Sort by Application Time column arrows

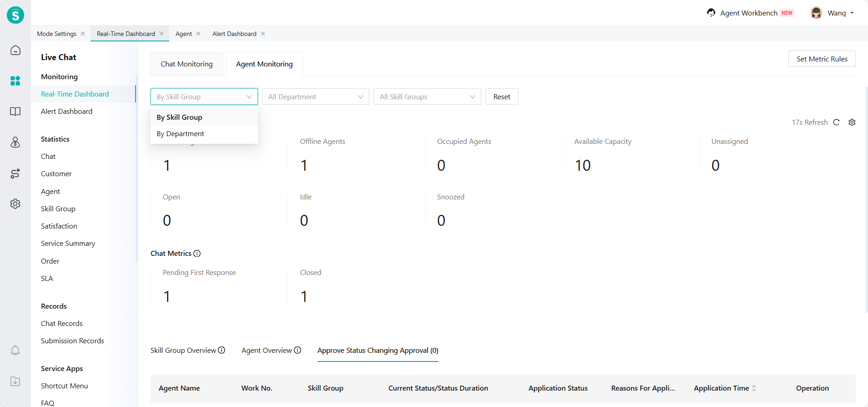(754, 388)
